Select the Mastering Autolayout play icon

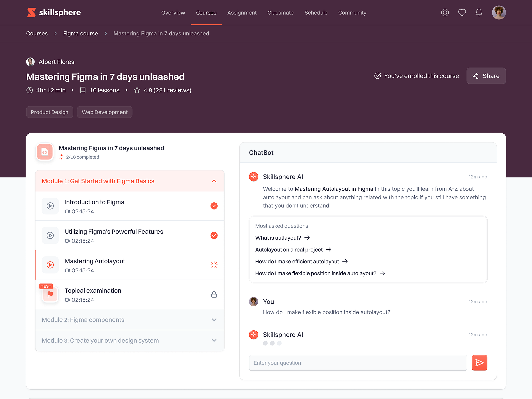click(x=50, y=265)
